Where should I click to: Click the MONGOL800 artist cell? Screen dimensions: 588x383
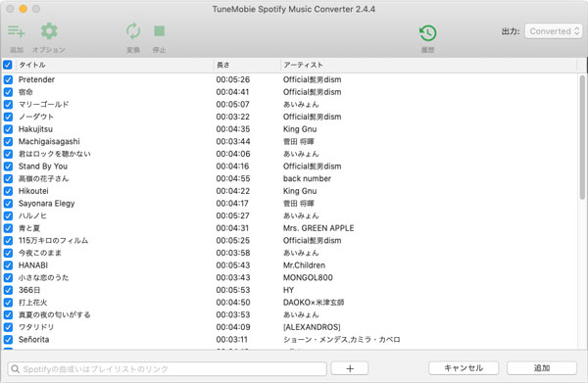pyautogui.click(x=308, y=277)
